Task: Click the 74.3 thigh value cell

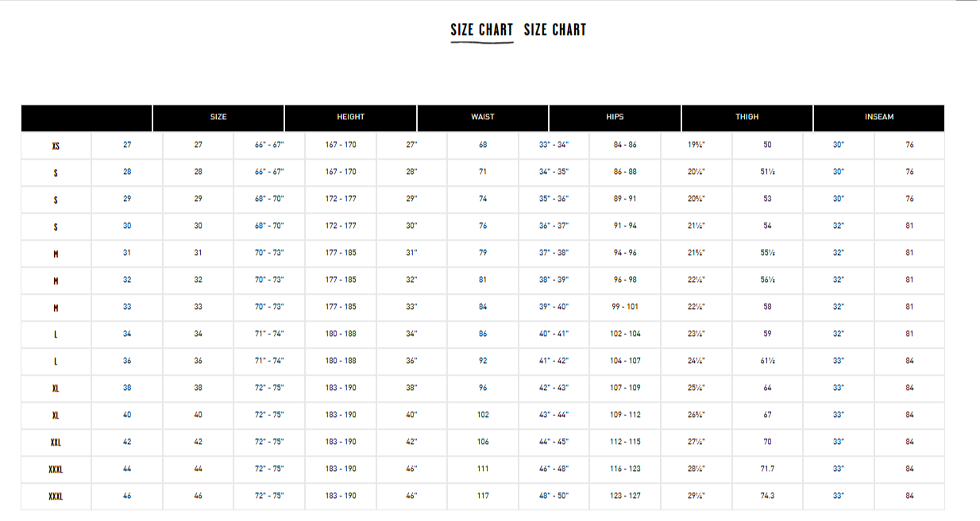Action: pos(767,496)
